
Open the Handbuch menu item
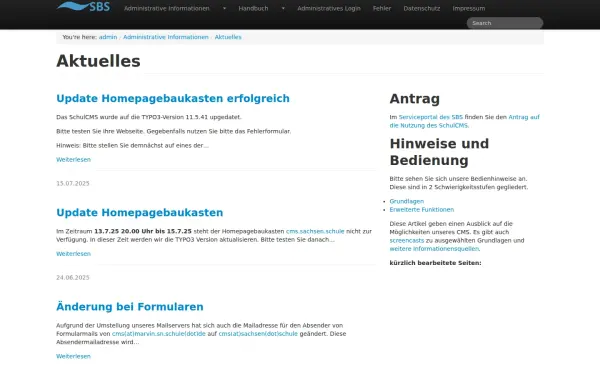tap(253, 8)
